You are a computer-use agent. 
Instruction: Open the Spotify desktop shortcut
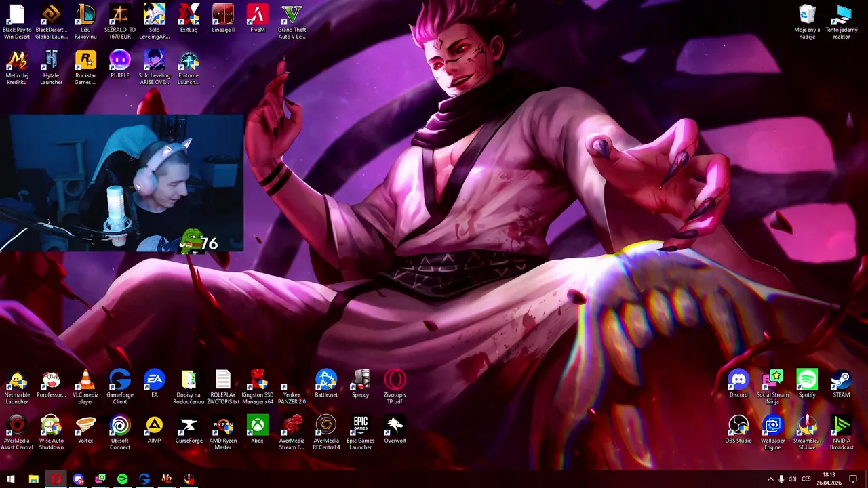[x=807, y=384]
